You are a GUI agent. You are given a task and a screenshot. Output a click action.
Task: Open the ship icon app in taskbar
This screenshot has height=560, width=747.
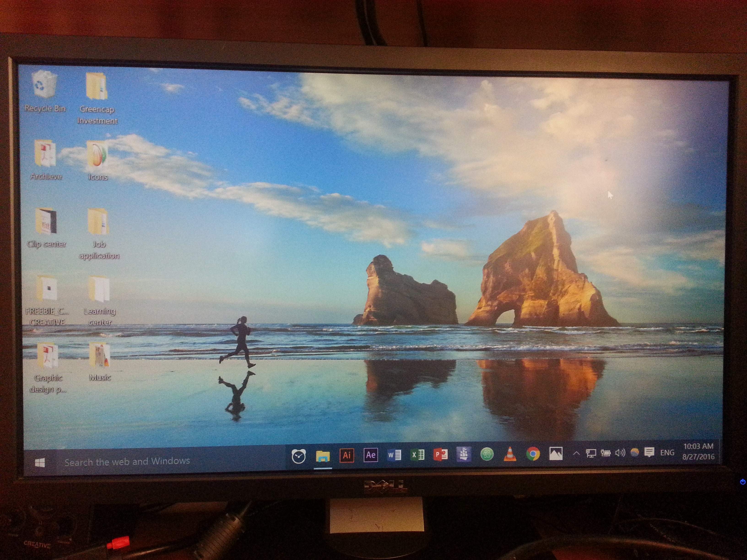coord(464,454)
